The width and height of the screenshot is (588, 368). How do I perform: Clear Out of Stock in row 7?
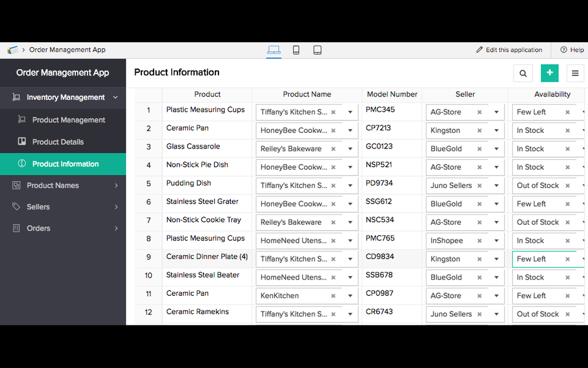click(x=567, y=222)
